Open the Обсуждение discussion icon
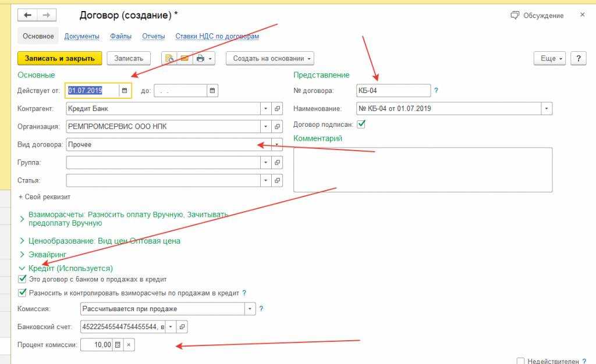The width and height of the screenshot is (596, 364). point(515,15)
